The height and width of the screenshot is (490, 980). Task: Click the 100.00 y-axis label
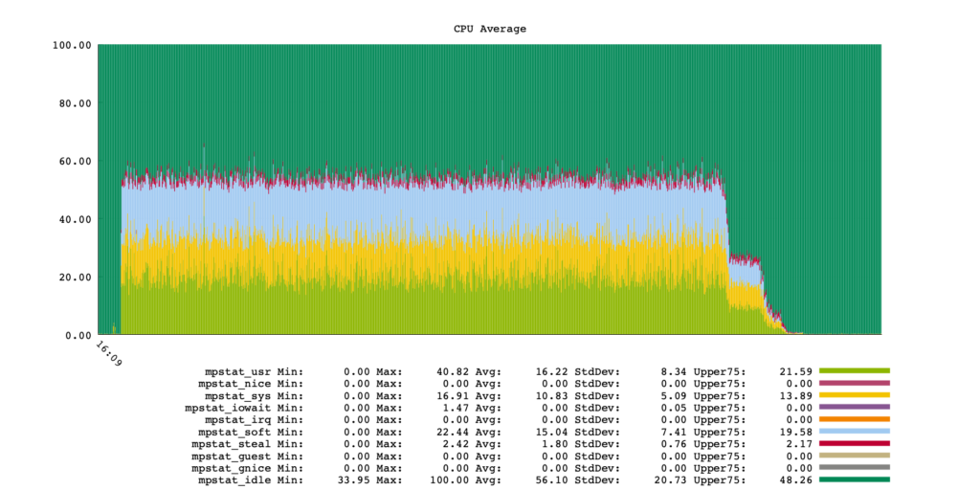click(72, 45)
